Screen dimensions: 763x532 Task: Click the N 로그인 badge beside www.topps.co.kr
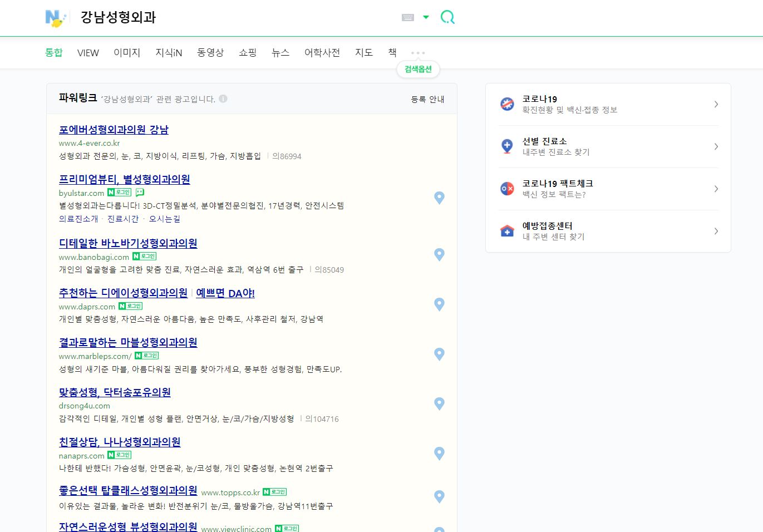pos(274,492)
